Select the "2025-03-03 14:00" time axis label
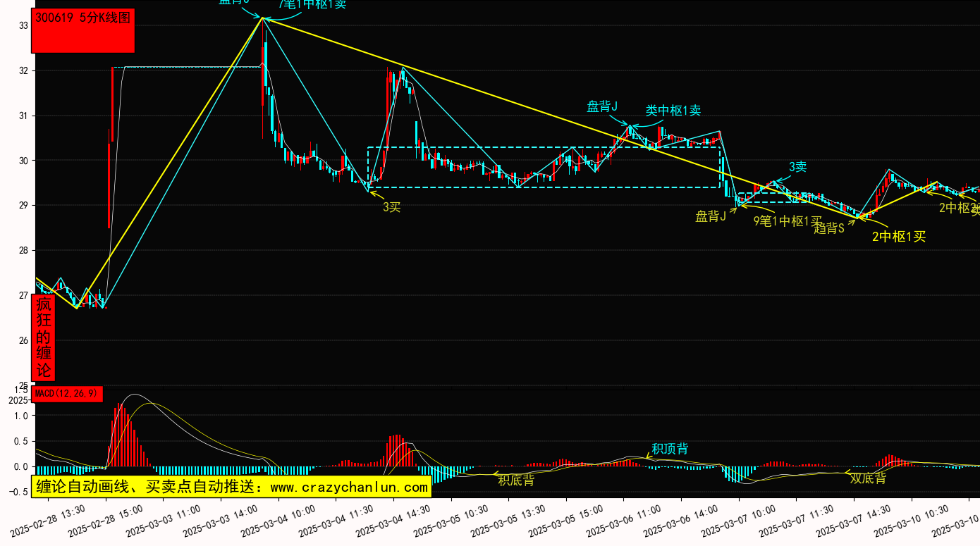The height and width of the screenshot is (546, 980). click(221, 521)
